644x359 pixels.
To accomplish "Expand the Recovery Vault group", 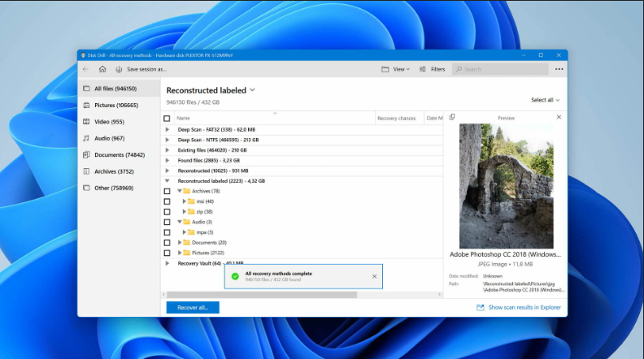I will [168, 263].
